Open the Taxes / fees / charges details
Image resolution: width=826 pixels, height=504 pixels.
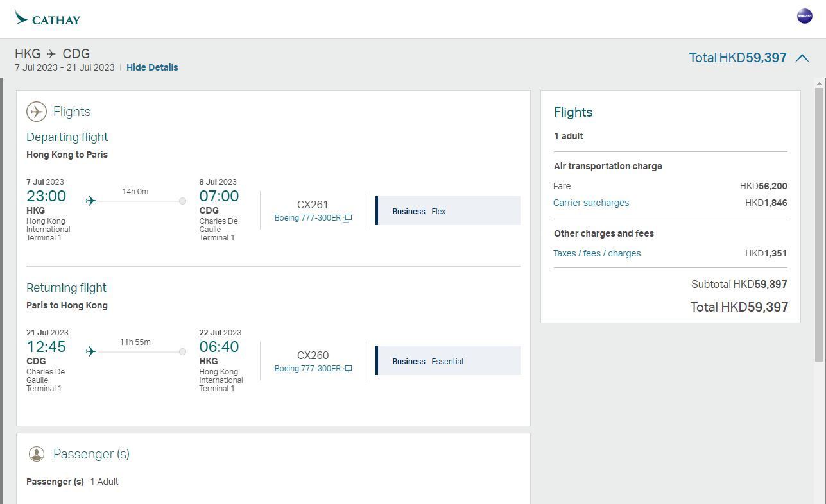point(597,253)
